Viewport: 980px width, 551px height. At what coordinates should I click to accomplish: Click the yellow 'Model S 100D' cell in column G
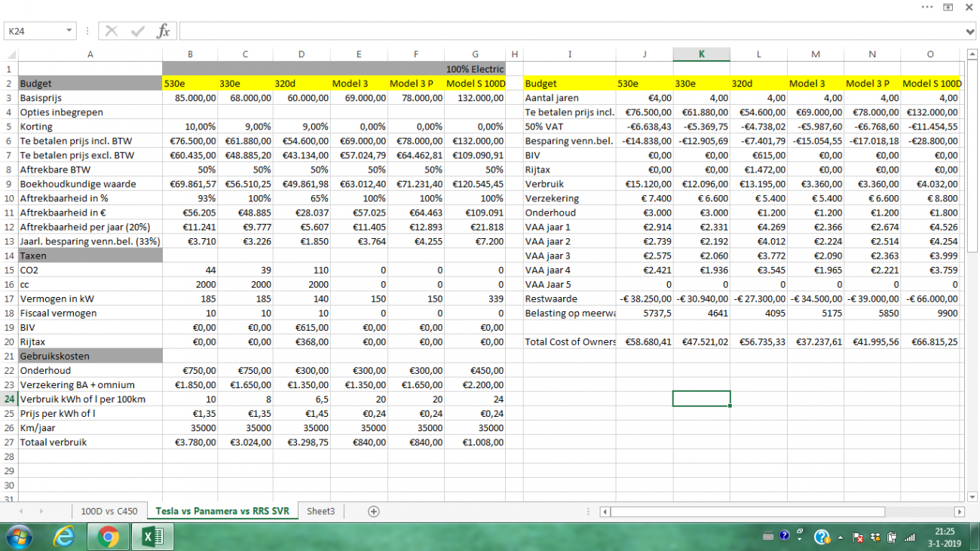pyautogui.click(x=476, y=83)
